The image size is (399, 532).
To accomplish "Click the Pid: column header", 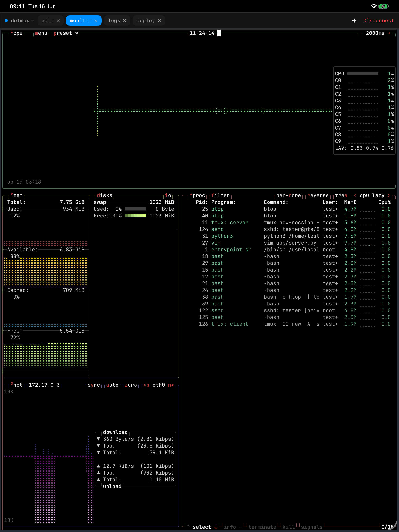I will pos(202,202).
